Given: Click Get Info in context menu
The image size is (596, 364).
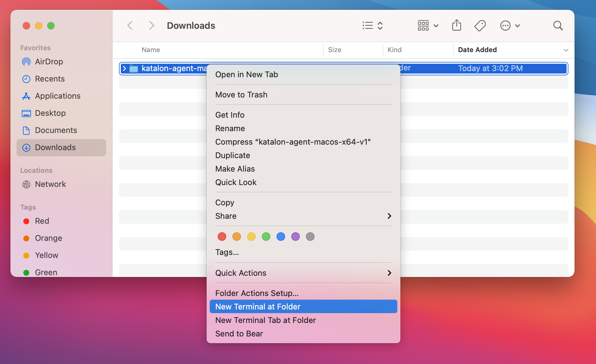Looking at the screenshot, I should pyautogui.click(x=230, y=115).
